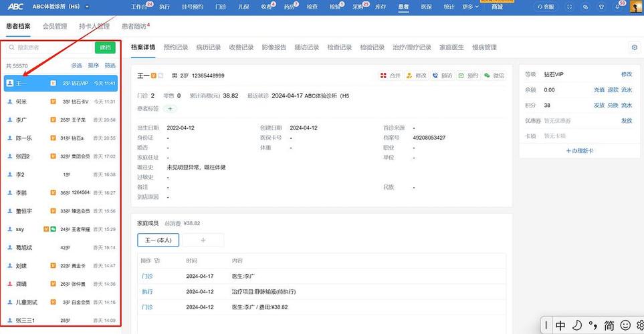Click 充值 recharge link
Screen dimensions: 644x334
click(599, 90)
